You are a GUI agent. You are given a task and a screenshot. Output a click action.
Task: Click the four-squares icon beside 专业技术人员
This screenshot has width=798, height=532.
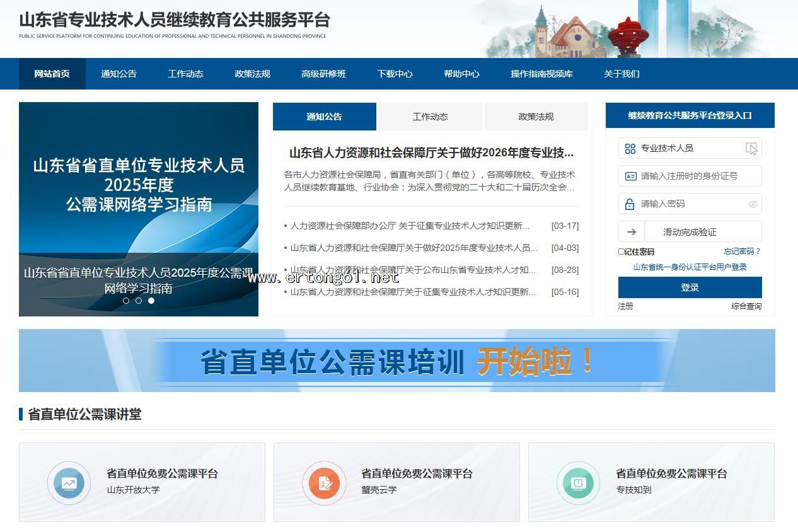click(630, 149)
